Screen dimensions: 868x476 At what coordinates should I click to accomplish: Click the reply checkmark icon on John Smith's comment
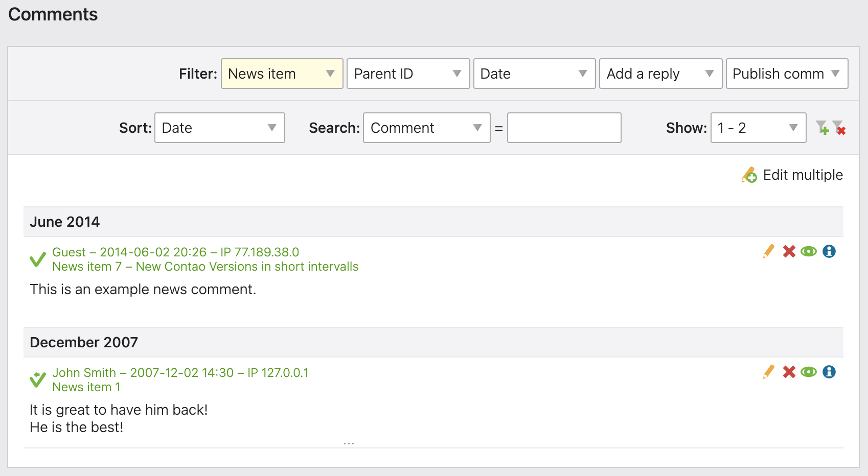pos(37,379)
